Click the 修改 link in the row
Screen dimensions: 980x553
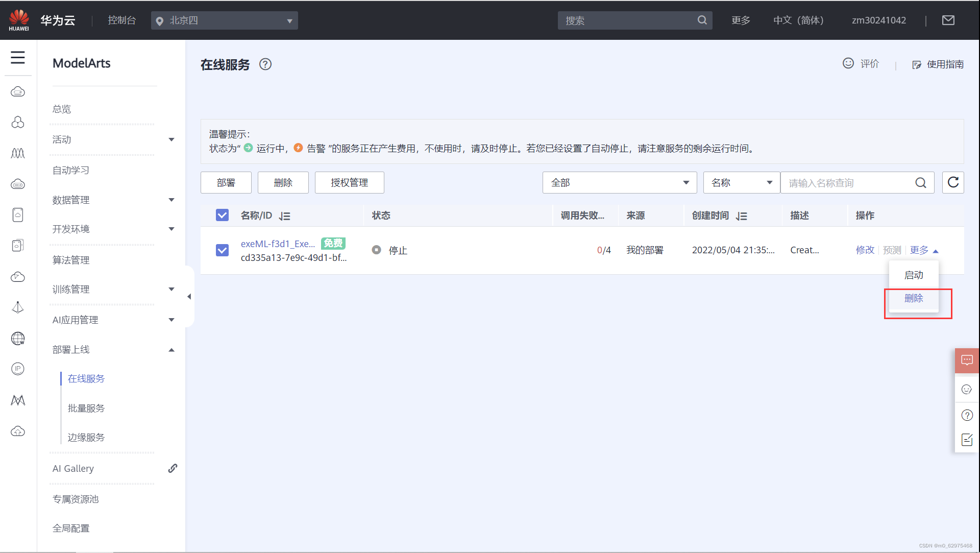[865, 250]
